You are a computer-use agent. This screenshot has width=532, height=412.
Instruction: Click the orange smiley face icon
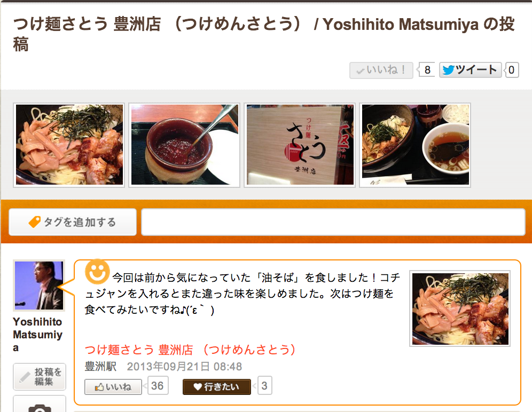coord(97,272)
